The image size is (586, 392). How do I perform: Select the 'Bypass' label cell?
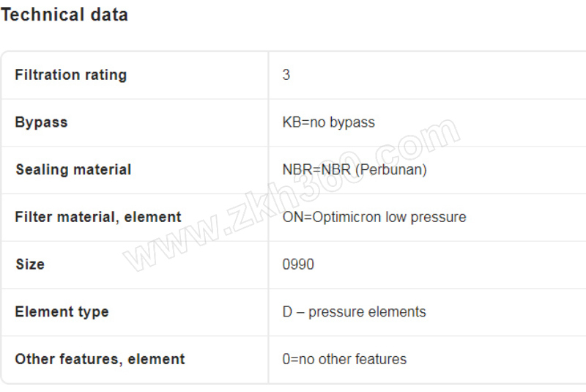click(x=41, y=122)
